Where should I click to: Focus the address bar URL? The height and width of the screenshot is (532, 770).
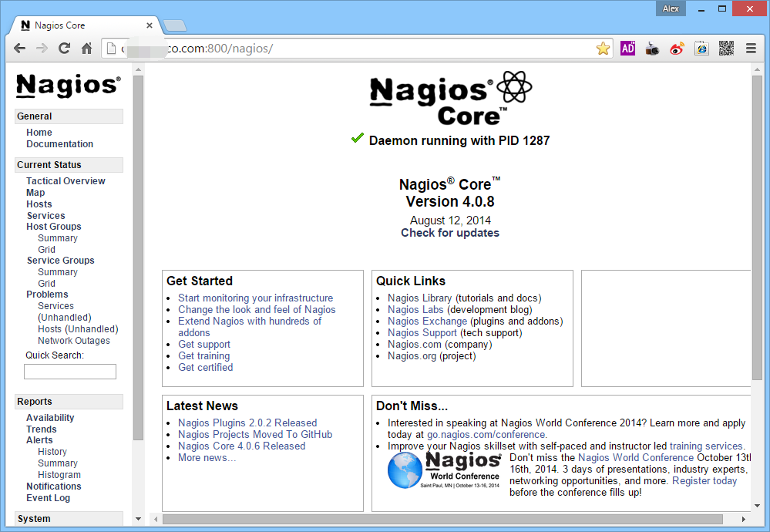pos(356,48)
